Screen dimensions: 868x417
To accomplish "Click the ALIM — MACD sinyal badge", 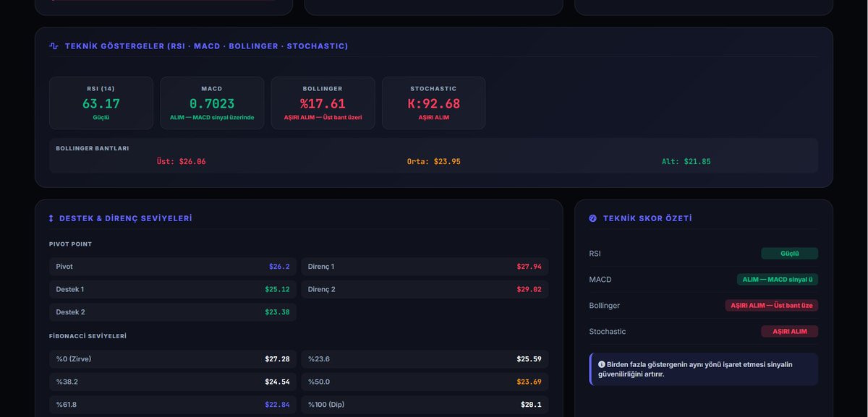I will (x=778, y=280).
